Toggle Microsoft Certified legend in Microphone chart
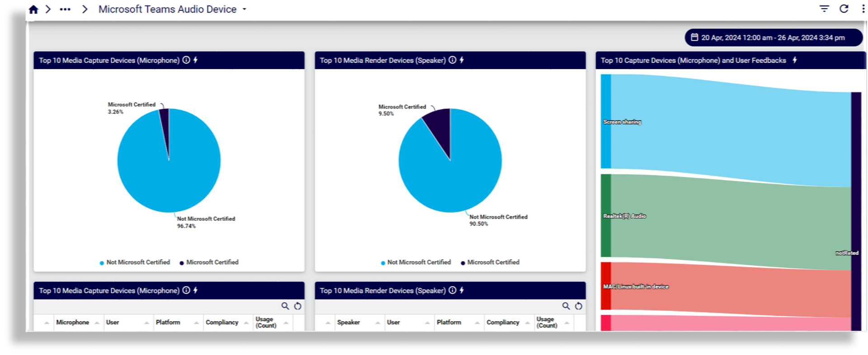868x355 pixels. [209, 262]
